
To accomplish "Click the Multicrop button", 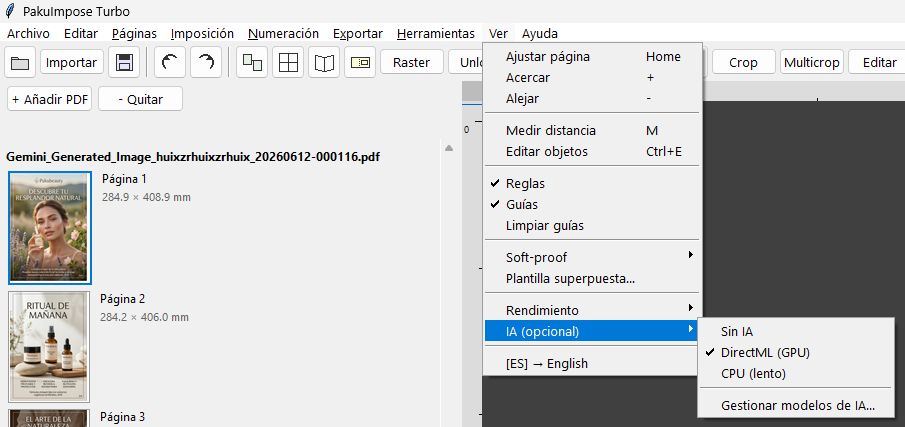I will click(x=811, y=62).
